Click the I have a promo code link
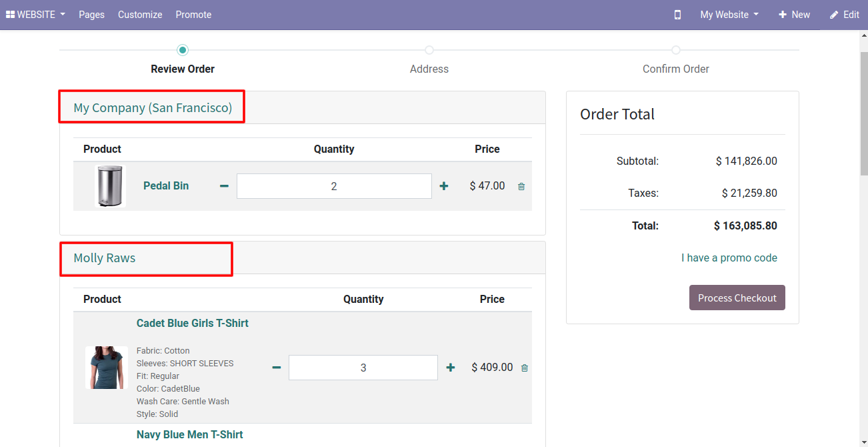 729,258
